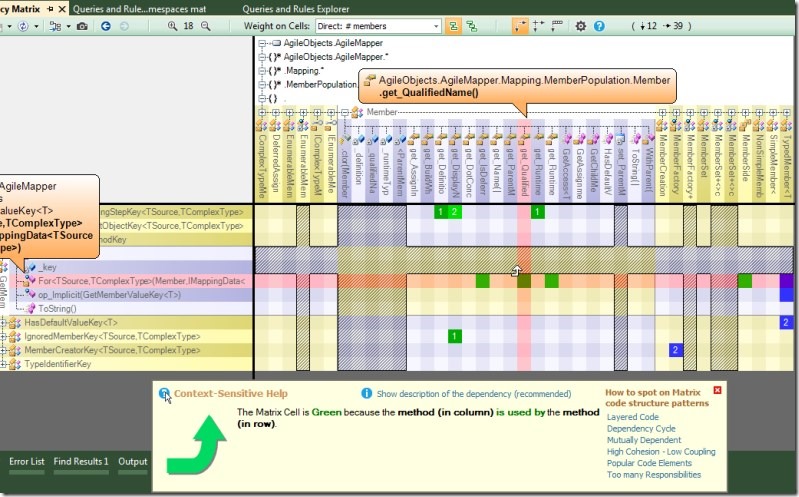Click the greyed forward navigation arrow
Viewport: 799px width, 497px height.
click(x=124, y=26)
